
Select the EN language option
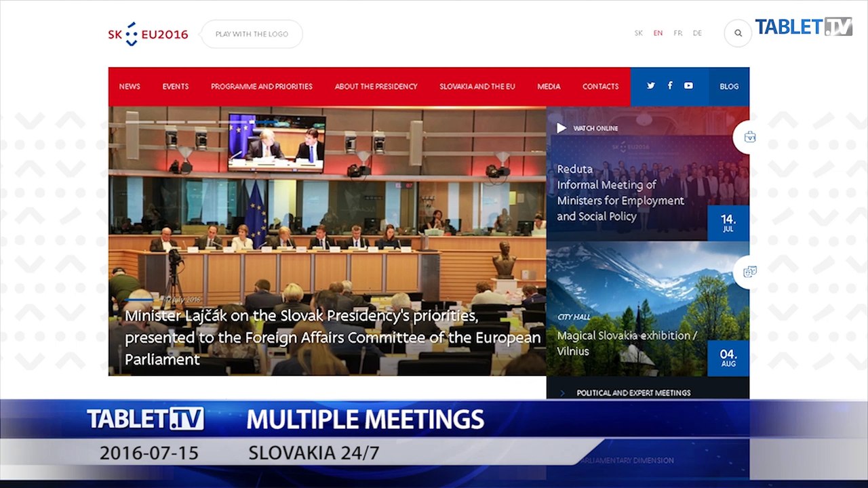(x=658, y=33)
